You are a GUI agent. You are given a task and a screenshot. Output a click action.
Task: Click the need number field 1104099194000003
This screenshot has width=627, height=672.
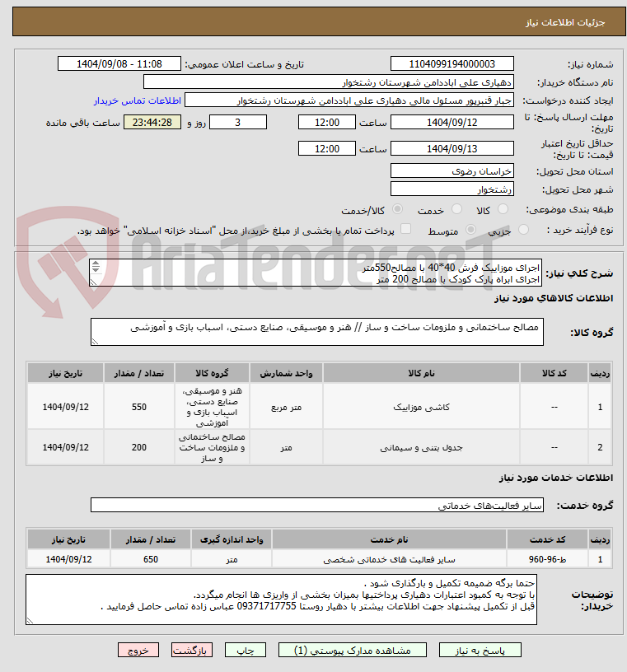point(452,64)
